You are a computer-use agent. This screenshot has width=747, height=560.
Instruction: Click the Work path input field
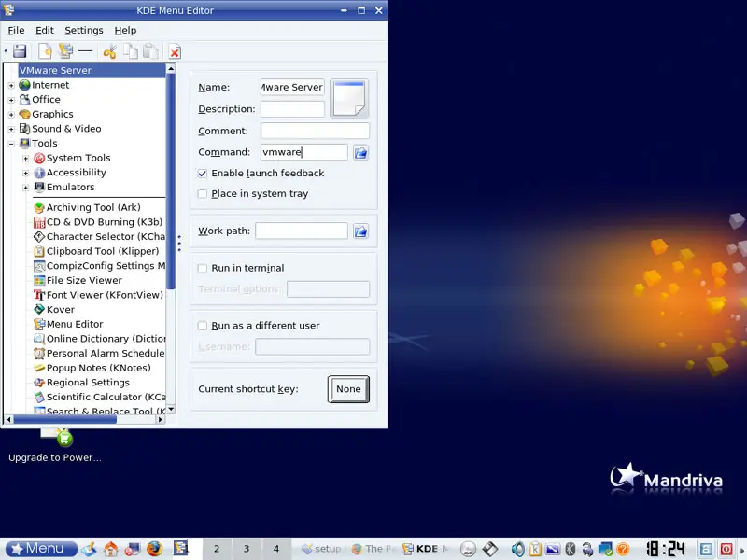coord(302,231)
